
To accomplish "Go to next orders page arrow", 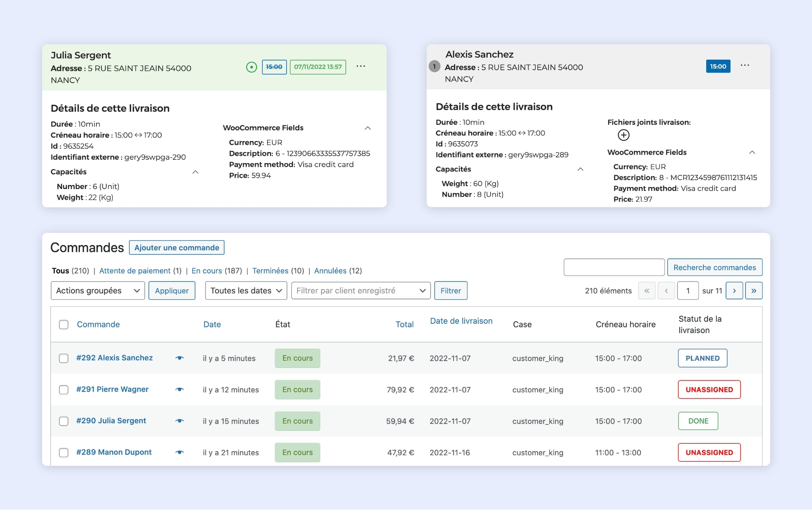I will pos(734,291).
